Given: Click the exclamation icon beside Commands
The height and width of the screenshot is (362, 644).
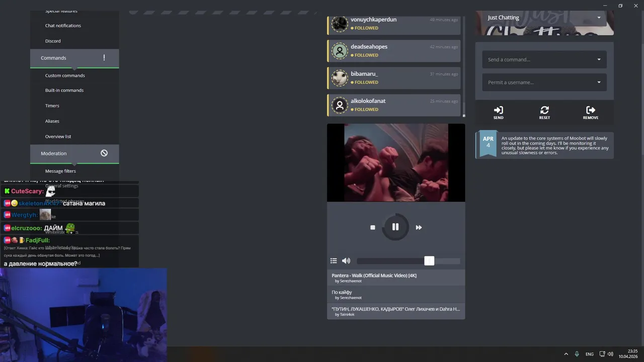Looking at the screenshot, I should [x=104, y=58].
